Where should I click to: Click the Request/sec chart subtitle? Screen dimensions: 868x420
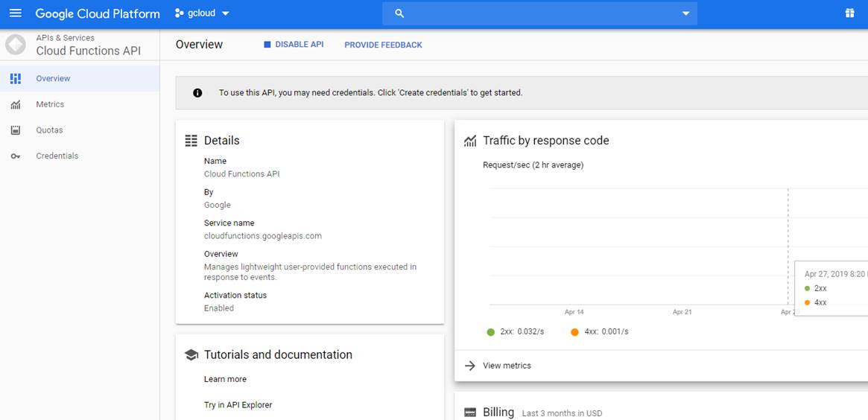[x=533, y=165]
